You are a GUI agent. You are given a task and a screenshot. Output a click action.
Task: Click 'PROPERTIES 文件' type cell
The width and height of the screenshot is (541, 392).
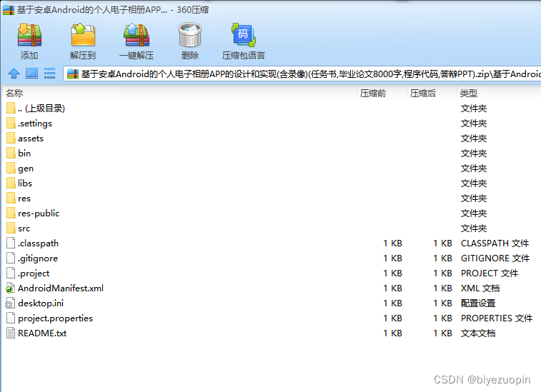497,318
